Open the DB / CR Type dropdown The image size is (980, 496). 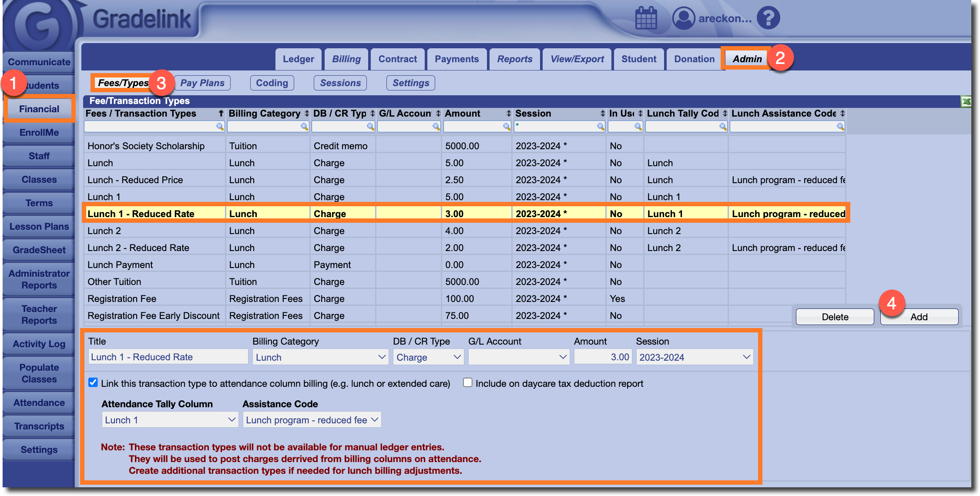[x=428, y=357]
